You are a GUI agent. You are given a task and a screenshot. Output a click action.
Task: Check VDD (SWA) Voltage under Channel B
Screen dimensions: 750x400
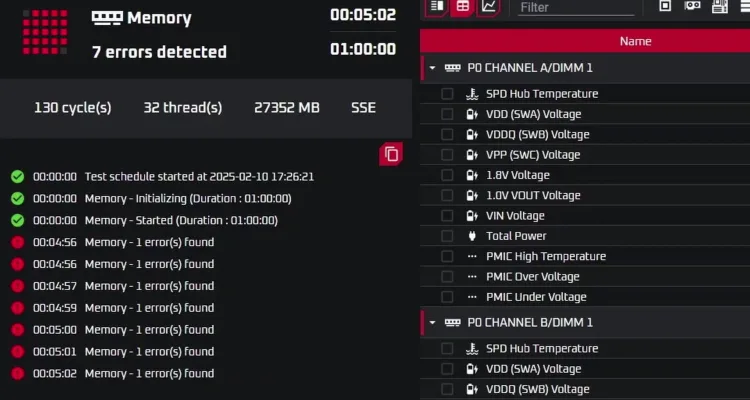[447, 369]
